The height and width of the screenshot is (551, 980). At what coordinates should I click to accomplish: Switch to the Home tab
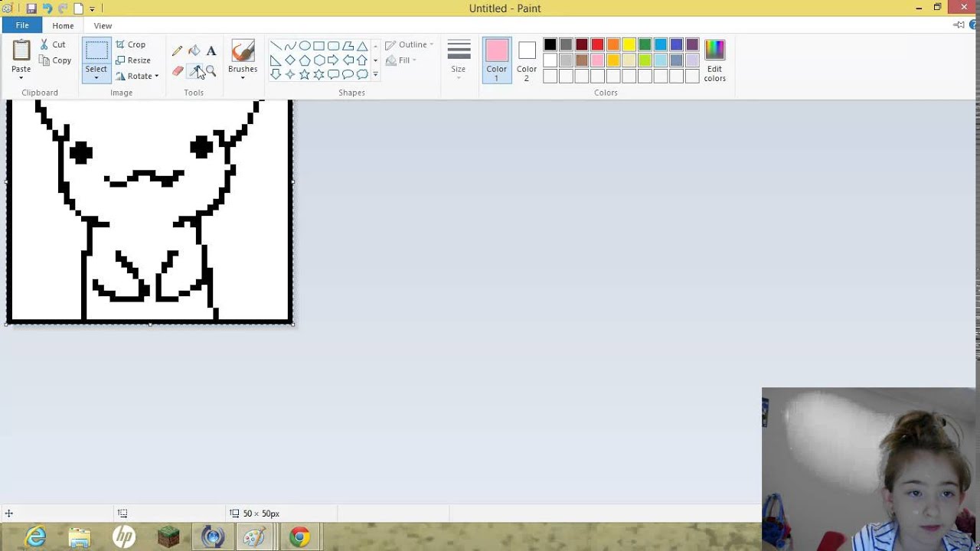click(63, 25)
